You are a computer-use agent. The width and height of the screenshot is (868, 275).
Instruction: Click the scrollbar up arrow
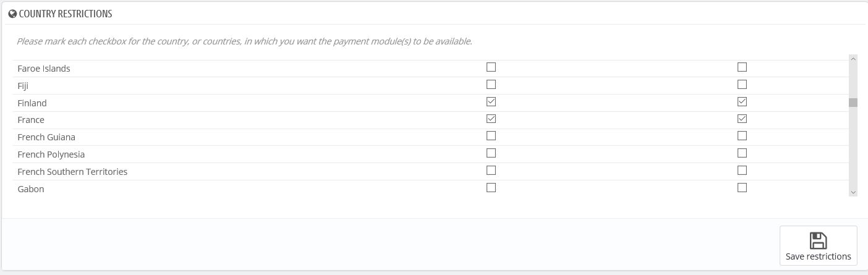click(853, 59)
